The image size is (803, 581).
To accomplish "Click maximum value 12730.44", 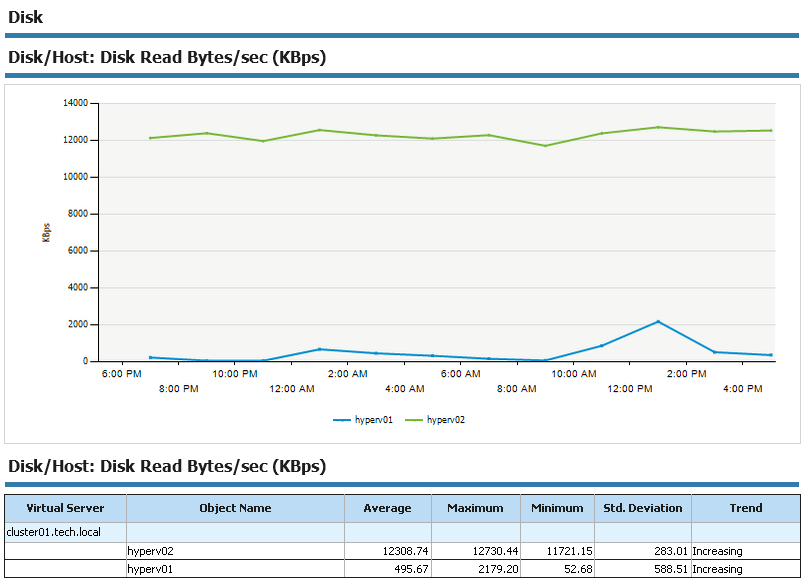I will (x=495, y=551).
